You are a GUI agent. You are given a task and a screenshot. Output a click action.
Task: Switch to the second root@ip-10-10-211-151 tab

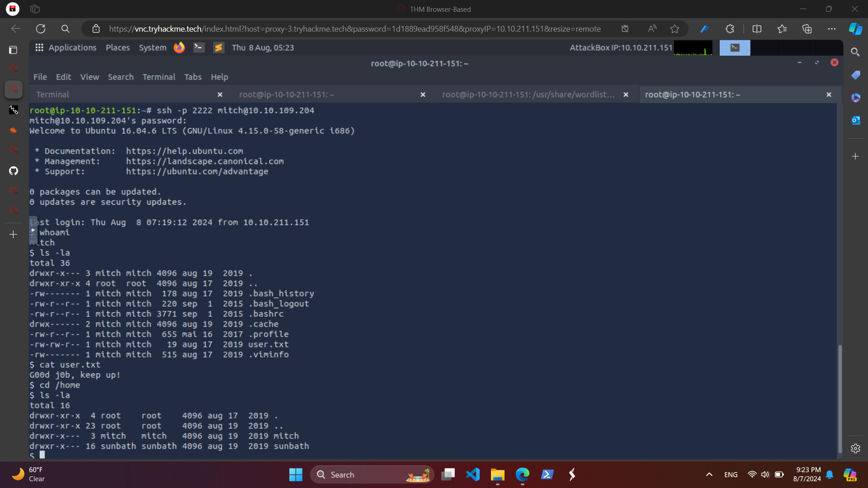(325, 94)
